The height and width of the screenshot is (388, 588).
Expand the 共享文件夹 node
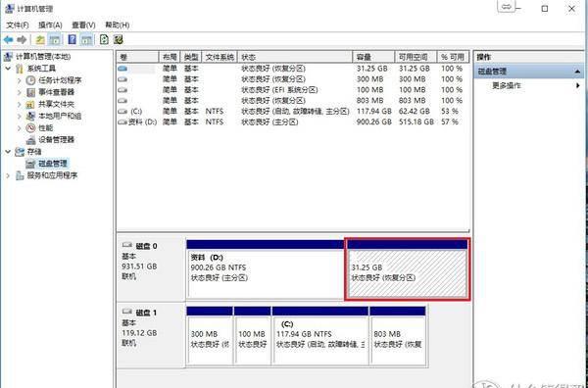coord(20,104)
